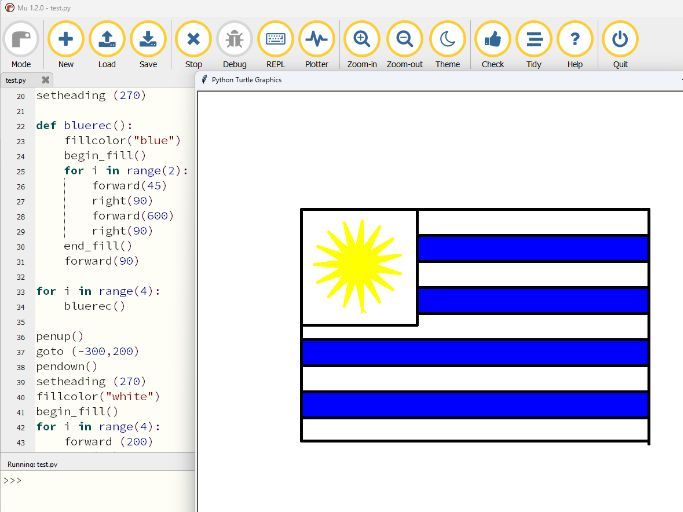This screenshot has height=512, width=683.
Task: Click the line 'fillcolor("blue")'
Action: pyautogui.click(x=122, y=140)
